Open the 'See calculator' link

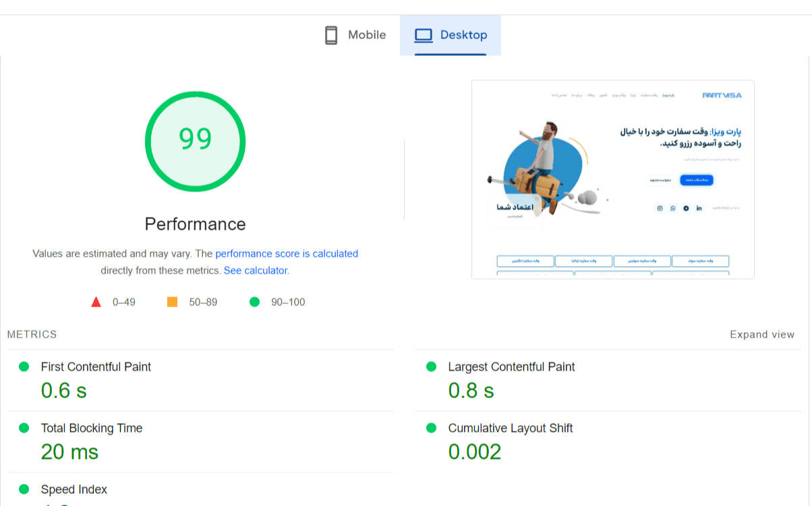click(256, 271)
